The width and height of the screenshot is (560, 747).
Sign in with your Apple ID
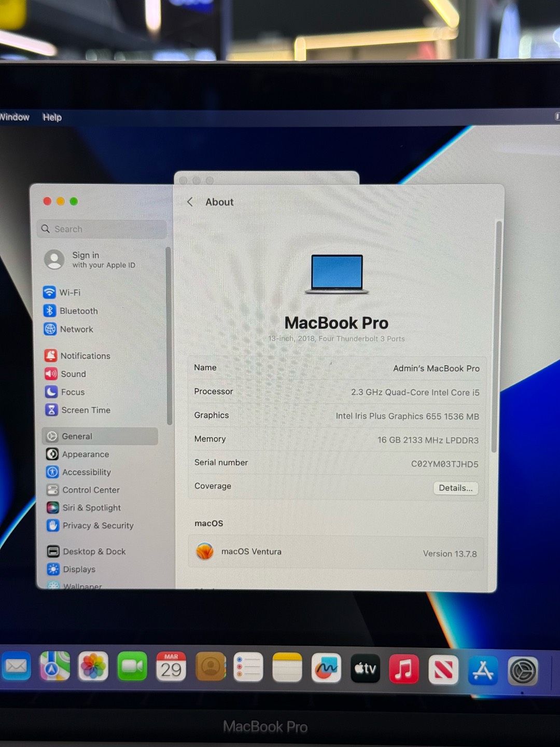coord(91,259)
